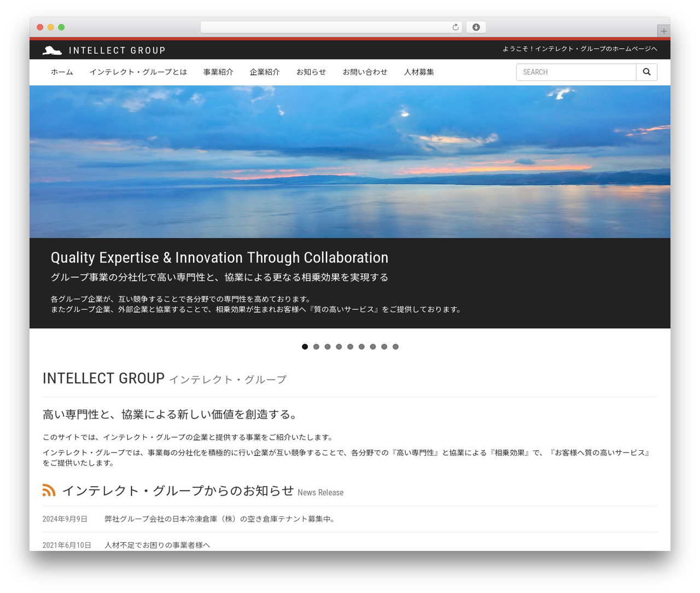Select the seventh slideshow dot

[373, 347]
